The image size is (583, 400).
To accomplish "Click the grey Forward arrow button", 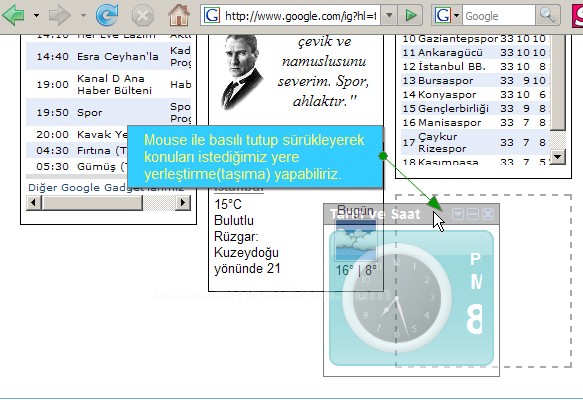I will pos(60,15).
